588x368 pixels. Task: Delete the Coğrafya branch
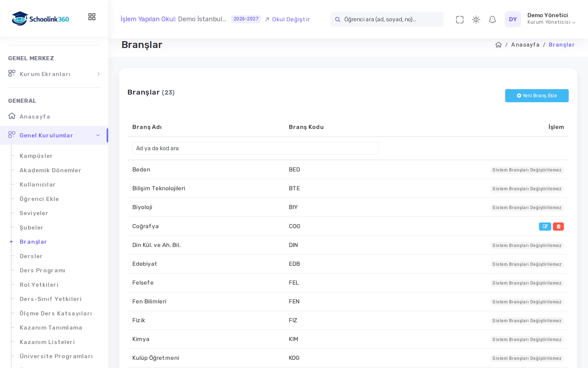(558, 226)
